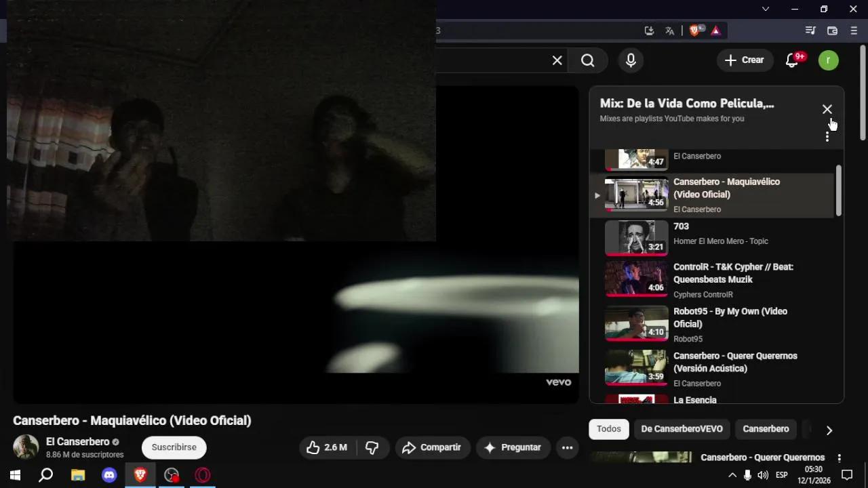Expand more video actions with the ellipsis
The height and width of the screenshot is (488, 868).
pos(567,447)
